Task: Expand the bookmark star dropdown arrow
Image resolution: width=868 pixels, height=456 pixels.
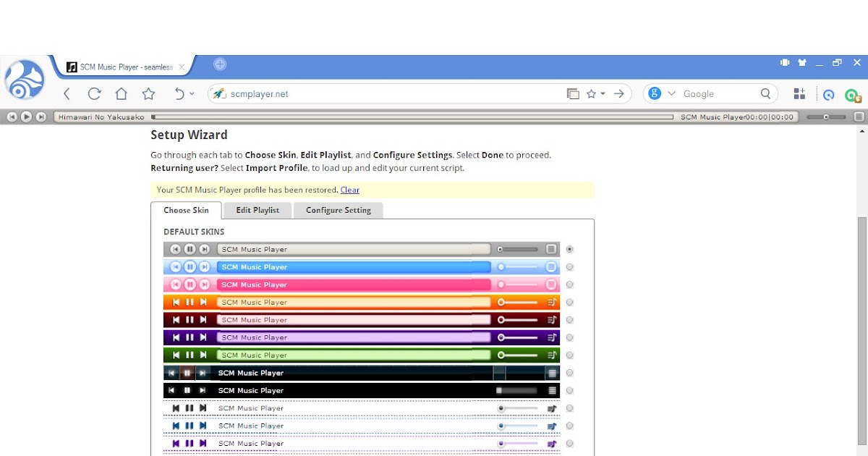Action: click(x=603, y=95)
